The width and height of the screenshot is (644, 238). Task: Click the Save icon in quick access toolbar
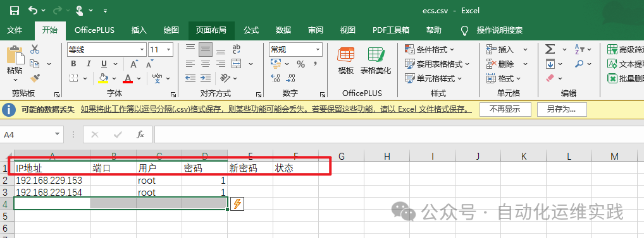(x=15, y=10)
